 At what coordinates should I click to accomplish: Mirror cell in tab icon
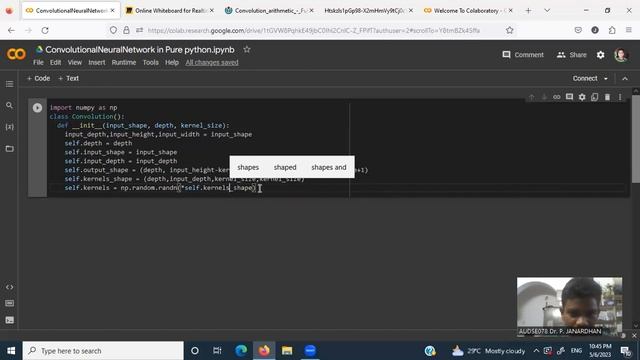pos(594,97)
